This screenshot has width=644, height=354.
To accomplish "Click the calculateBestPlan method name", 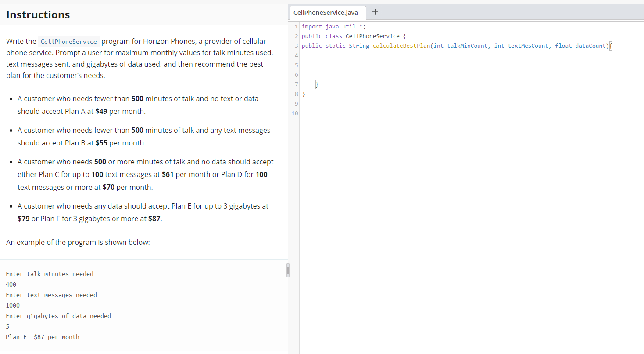I will click(x=401, y=46).
